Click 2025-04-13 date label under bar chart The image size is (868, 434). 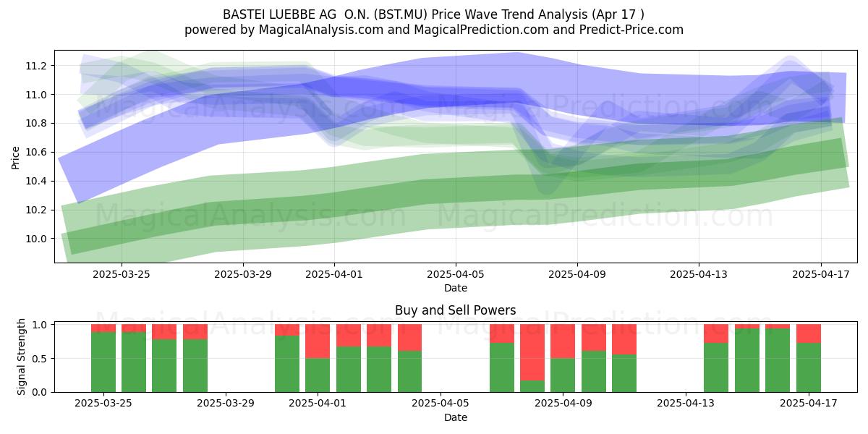(x=685, y=404)
